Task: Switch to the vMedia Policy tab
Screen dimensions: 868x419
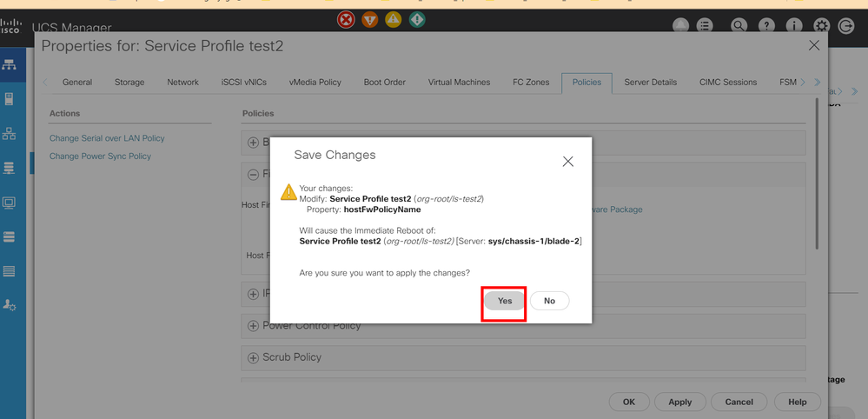Action: (x=315, y=82)
